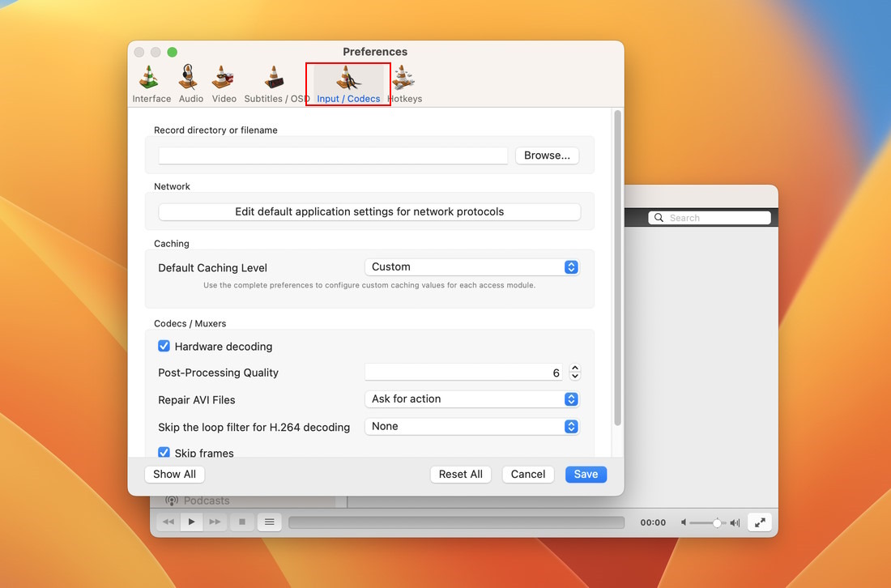Open the Hotkeys preferences section

[404, 81]
